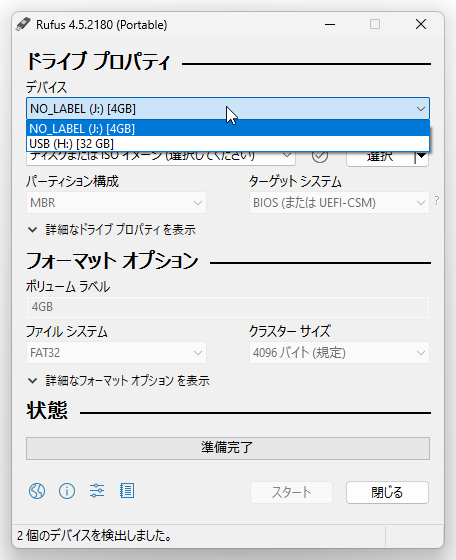Show the About information icon

(x=67, y=491)
